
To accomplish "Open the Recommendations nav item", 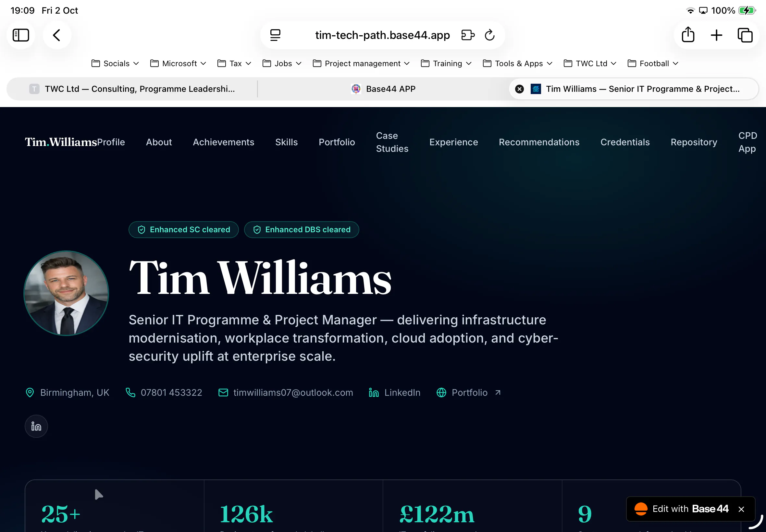I will coord(539,142).
